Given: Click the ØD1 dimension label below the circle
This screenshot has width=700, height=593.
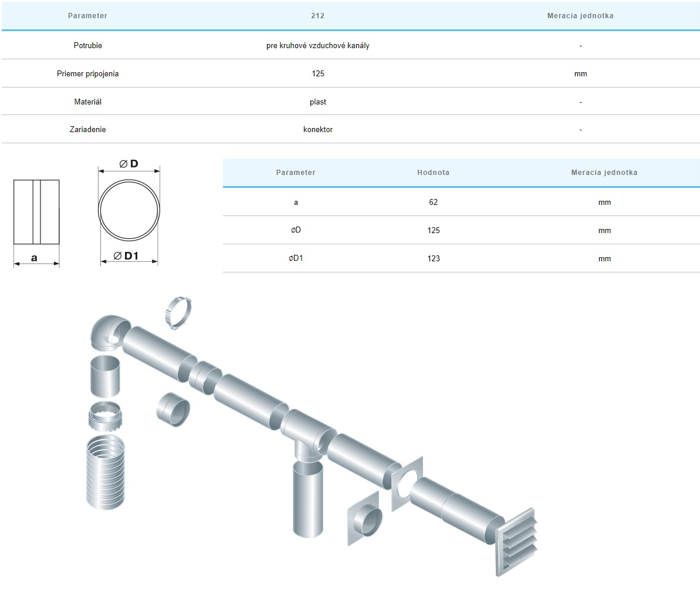Looking at the screenshot, I should (x=127, y=256).
